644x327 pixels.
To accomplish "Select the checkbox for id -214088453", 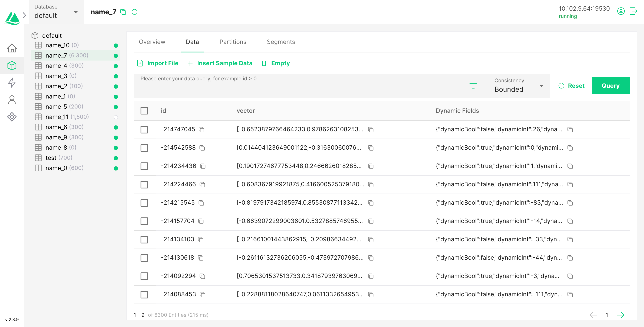I will 144,294.
